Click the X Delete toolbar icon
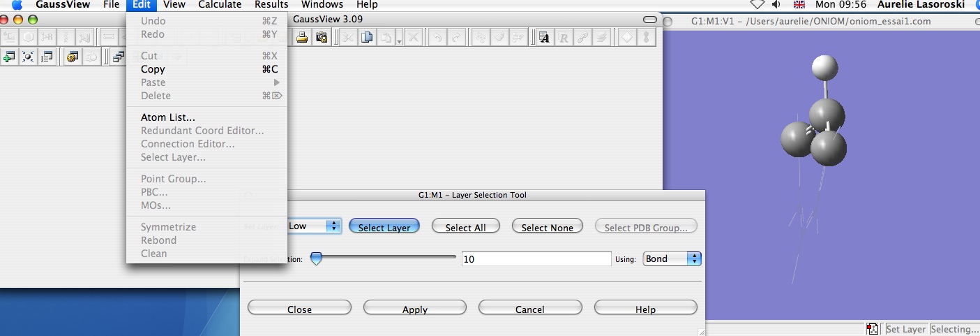This screenshot has height=336, width=980. coord(414,37)
